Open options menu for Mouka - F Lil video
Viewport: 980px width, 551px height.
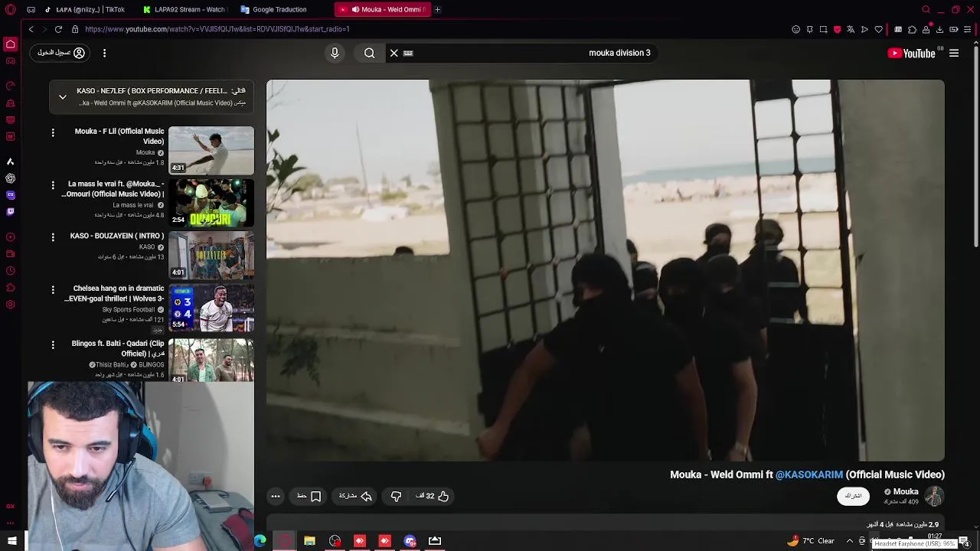point(53,133)
